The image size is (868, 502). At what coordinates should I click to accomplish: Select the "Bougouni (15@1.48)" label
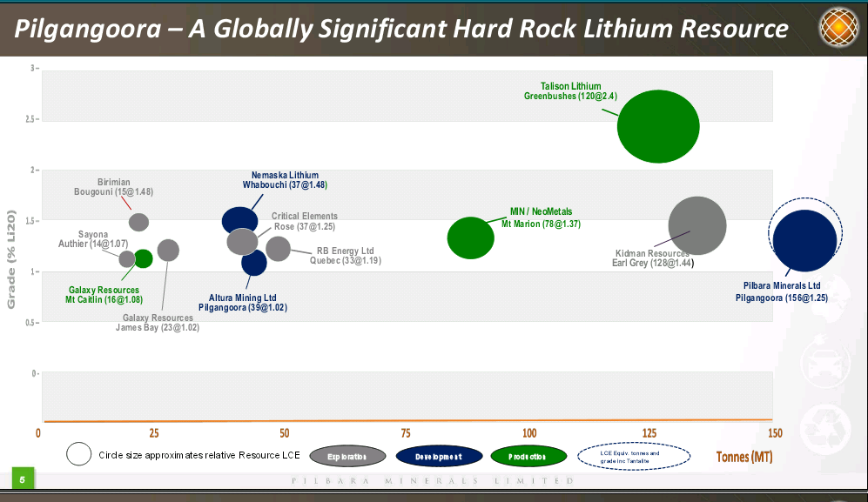[x=113, y=192]
